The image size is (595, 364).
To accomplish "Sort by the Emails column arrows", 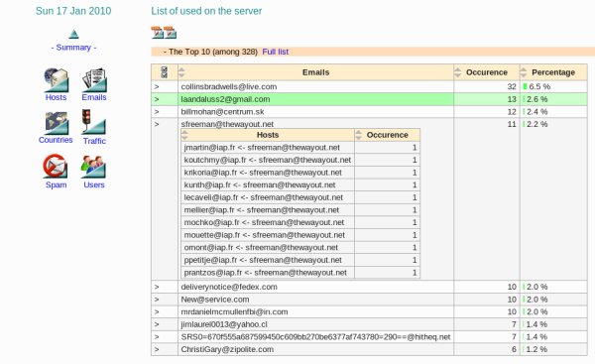I will (181, 72).
